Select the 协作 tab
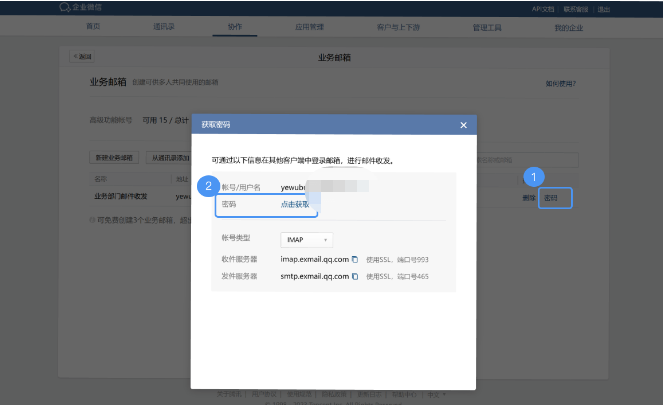The width and height of the screenshot is (663, 405). [234, 27]
